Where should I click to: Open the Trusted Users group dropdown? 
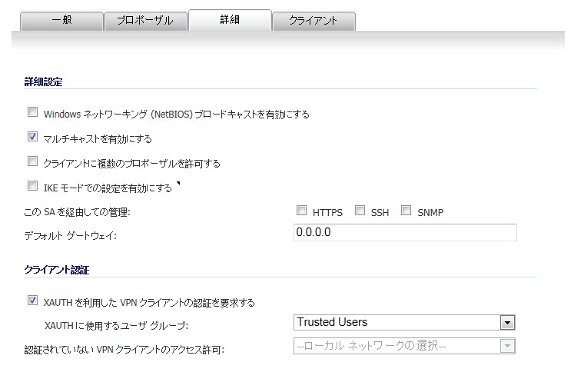click(404, 323)
